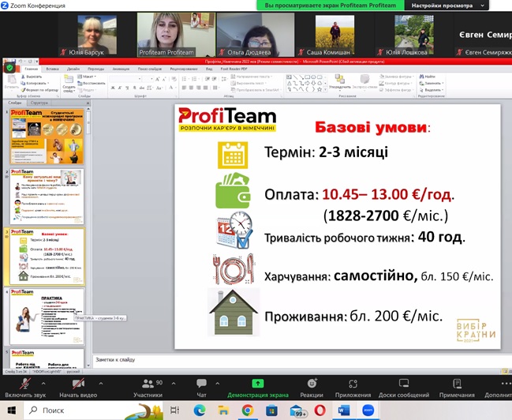Expand the arrow next to Participants
The height and width of the screenshot is (420, 512).
tap(174, 384)
